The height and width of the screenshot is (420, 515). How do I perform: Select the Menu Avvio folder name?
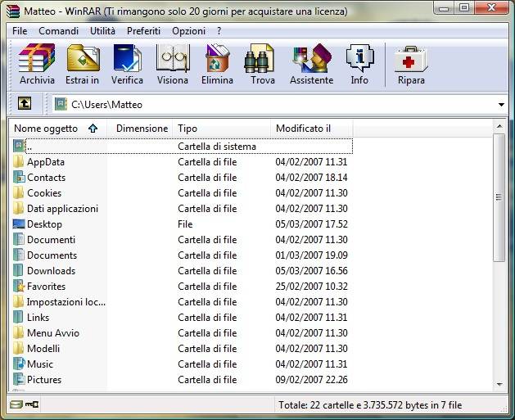(x=53, y=333)
